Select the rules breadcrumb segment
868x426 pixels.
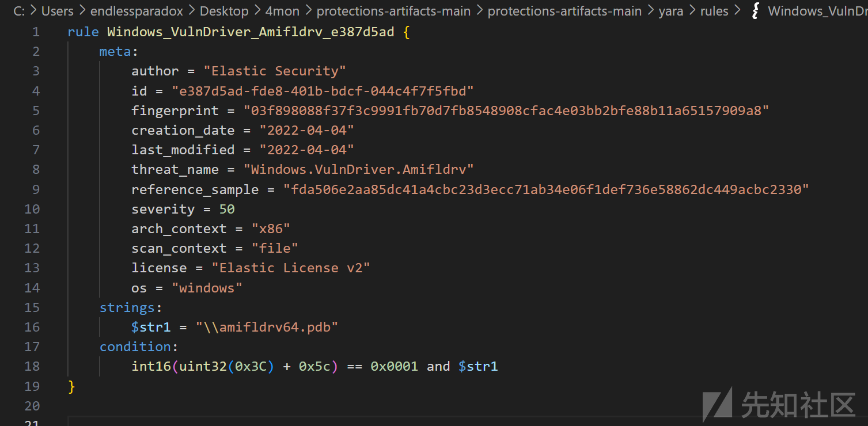714,11
